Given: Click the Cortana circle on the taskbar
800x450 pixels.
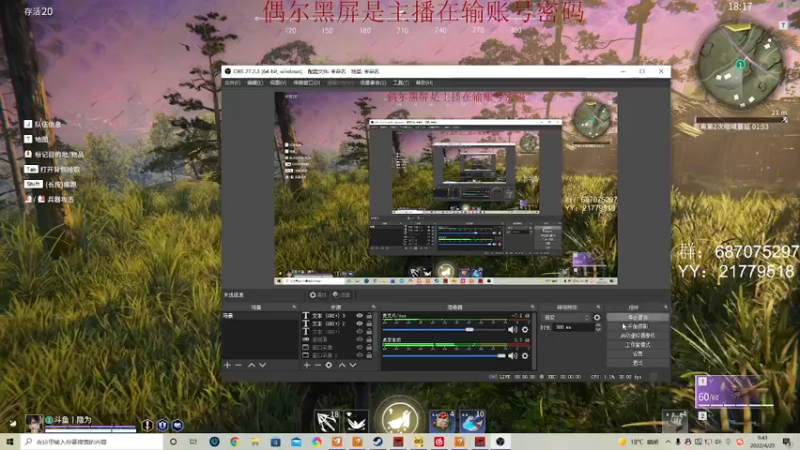Looking at the screenshot, I should coord(173,441).
